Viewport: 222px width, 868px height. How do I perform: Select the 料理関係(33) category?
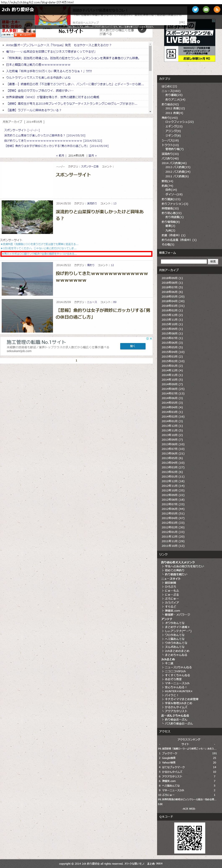[170, 209]
